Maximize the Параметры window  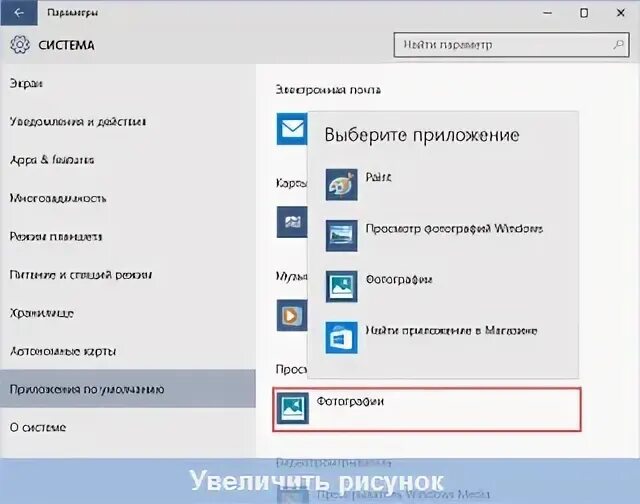click(x=584, y=13)
